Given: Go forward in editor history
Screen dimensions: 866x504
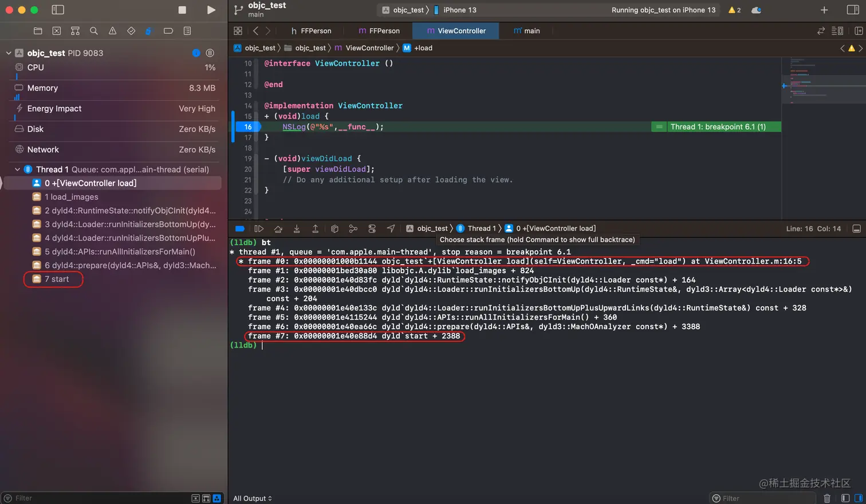Looking at the screenshot, I should [x=268, y=31].
